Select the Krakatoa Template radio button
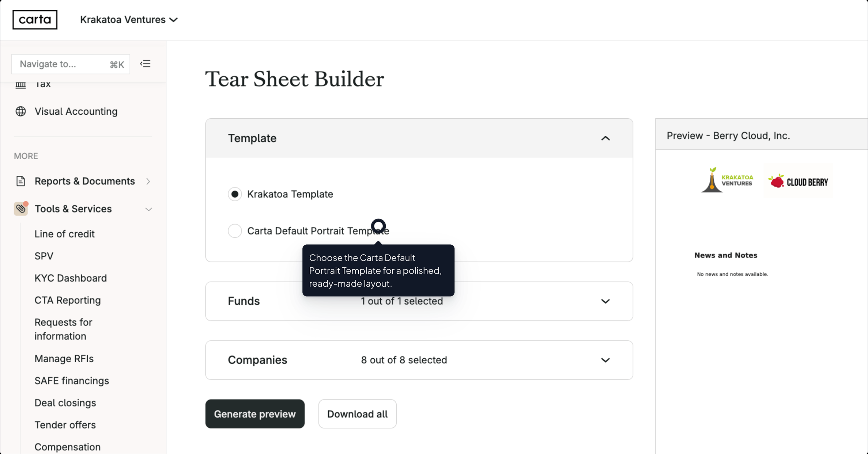868x454 pixels. 235,194
